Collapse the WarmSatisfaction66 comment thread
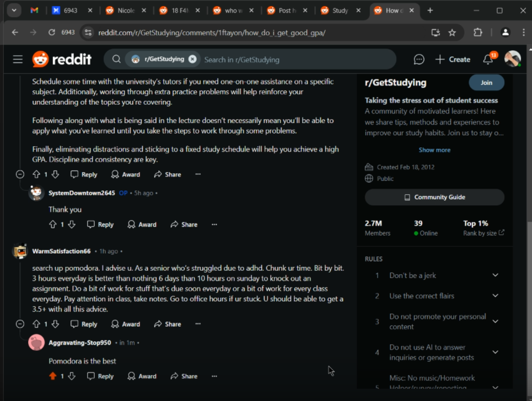 click(x=20, y=324)
